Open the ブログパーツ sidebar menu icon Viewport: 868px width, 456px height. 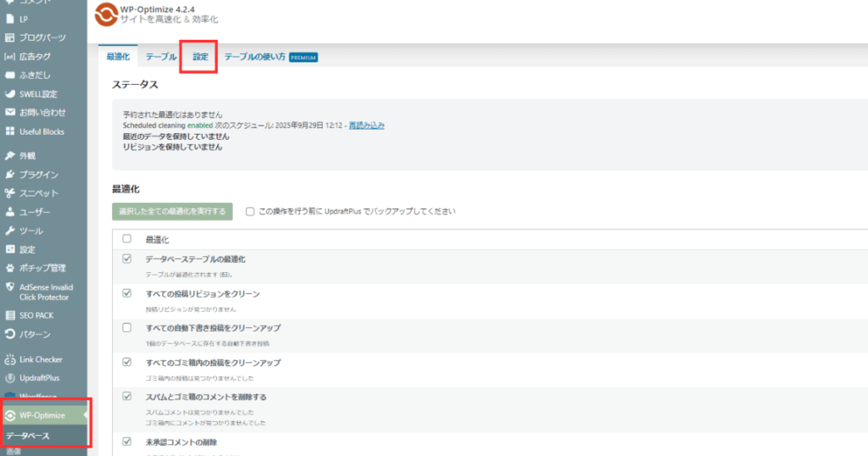(10, 37)
